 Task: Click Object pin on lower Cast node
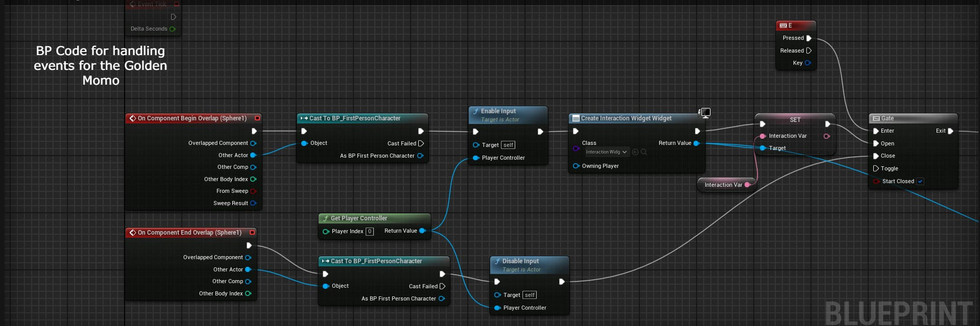(326, 286)
